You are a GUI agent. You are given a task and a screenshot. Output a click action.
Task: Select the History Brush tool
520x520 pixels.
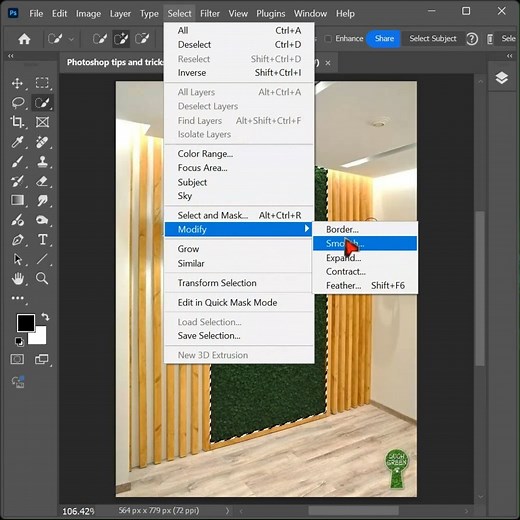17,181
